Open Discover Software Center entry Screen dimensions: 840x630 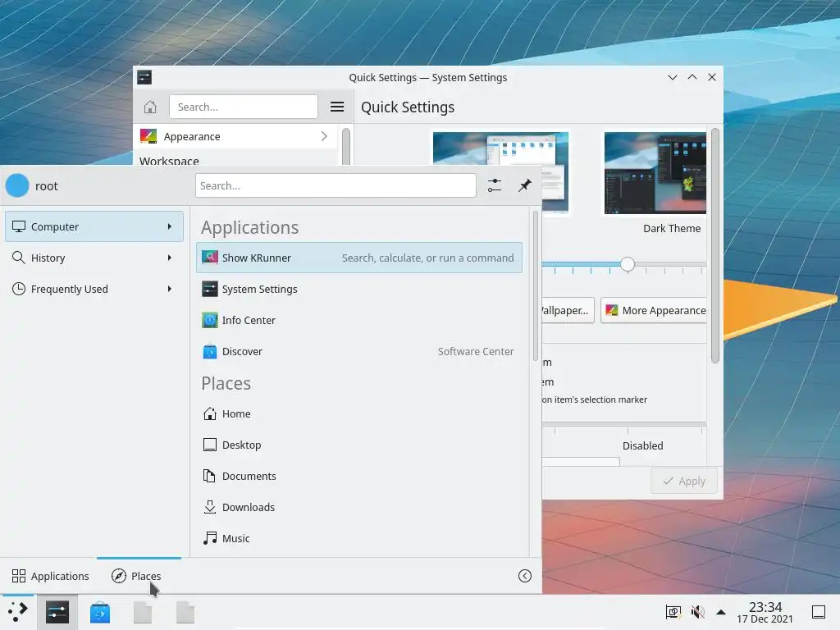pyautogui.click(x=359, y=351)
